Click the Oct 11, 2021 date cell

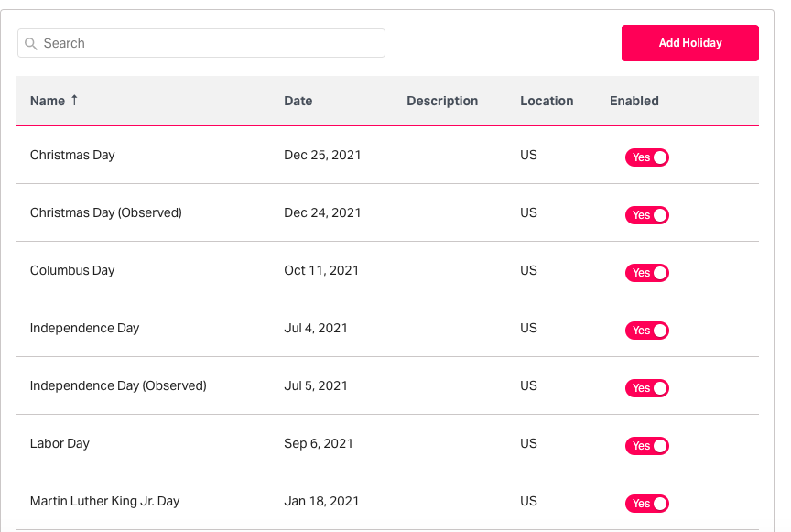tap(321, 270)
